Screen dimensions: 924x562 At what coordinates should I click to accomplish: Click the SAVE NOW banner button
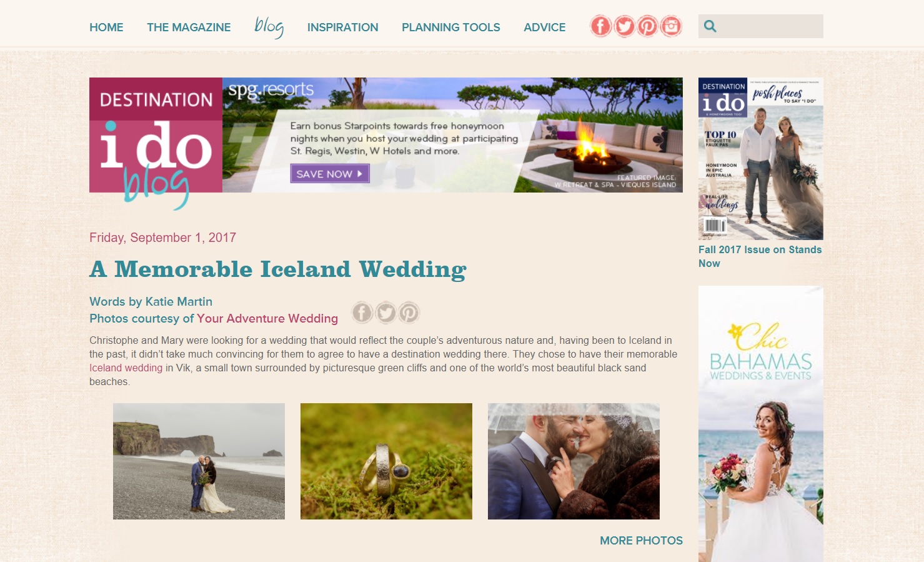[330, 174]
